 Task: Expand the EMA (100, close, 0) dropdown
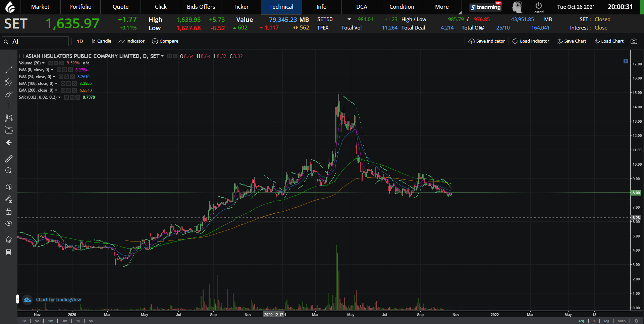pyautogui.click(x=56, y=84)
